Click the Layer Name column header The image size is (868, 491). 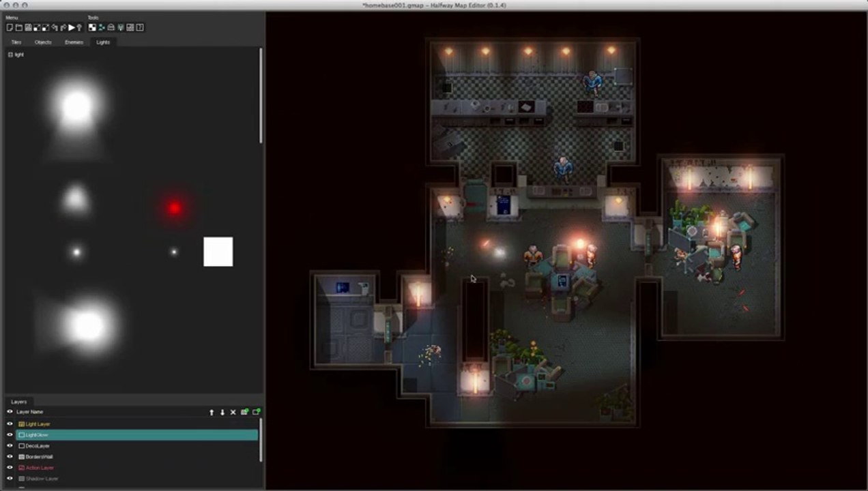(x=30, y=412)
